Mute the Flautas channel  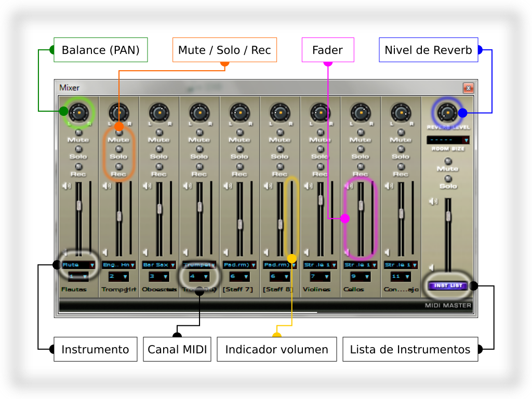pos(78,132)
